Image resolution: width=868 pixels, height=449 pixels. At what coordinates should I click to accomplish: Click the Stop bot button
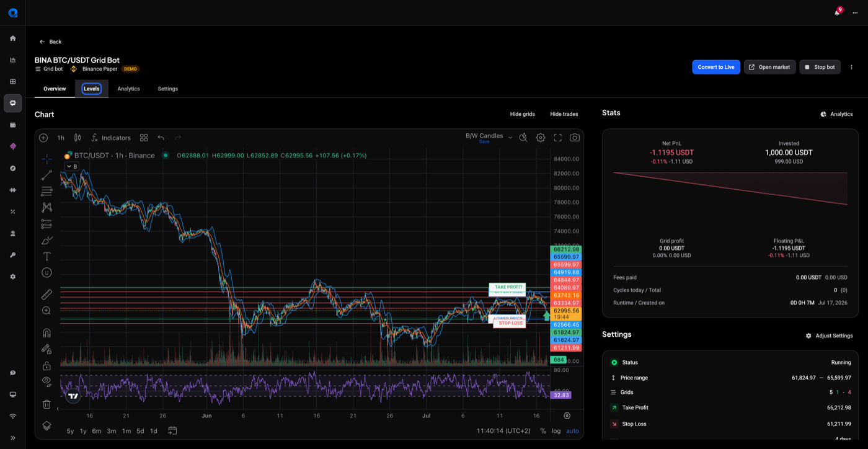pyautogui.click(x=820, y=67)
